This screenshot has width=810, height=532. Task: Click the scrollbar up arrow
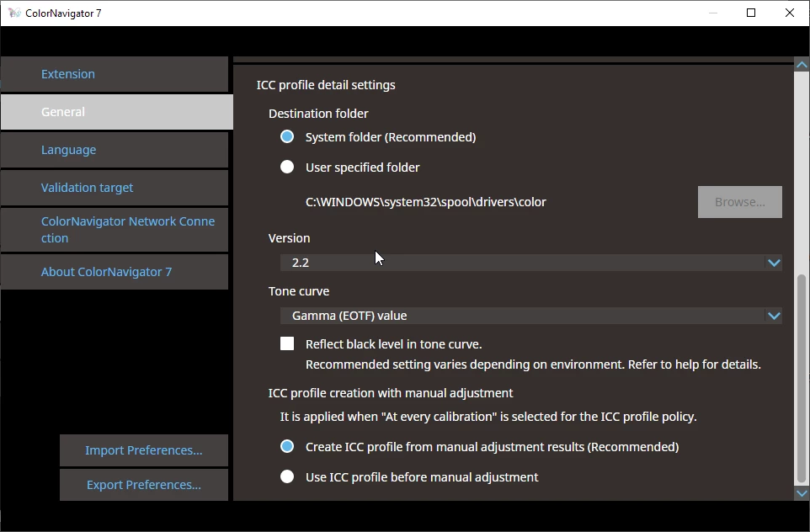(802, 65)
